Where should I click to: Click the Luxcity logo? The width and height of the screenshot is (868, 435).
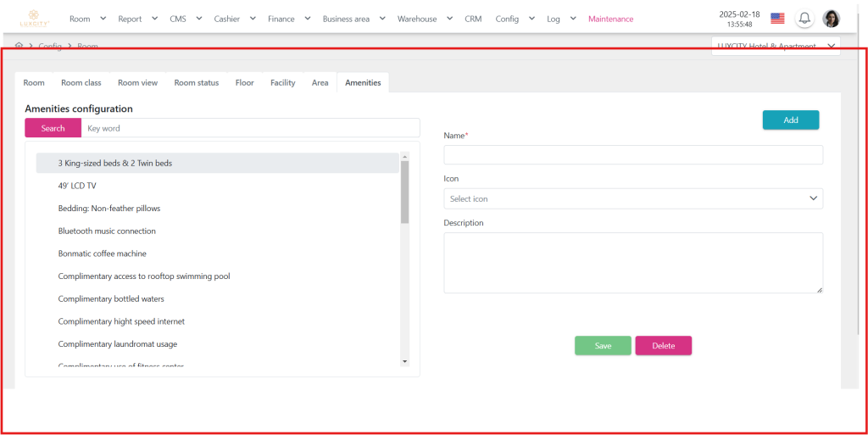(x=35, y=18)
